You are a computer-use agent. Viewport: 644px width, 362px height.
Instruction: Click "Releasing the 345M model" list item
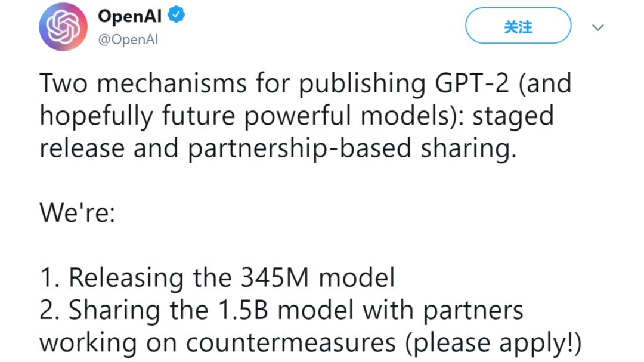(x=231, y=278)
